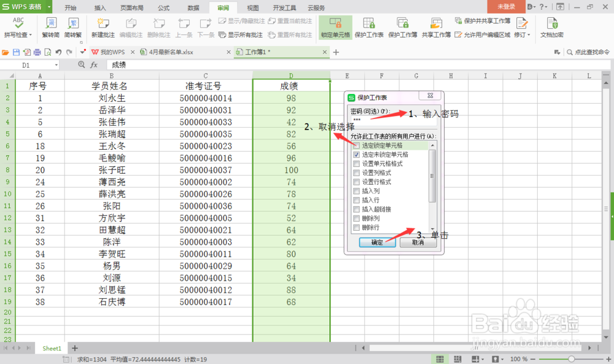The height and width of the screenshot is (364, 614).
Task: Click the magnifier icon beside fx
Action: click(x=82, y=64)
